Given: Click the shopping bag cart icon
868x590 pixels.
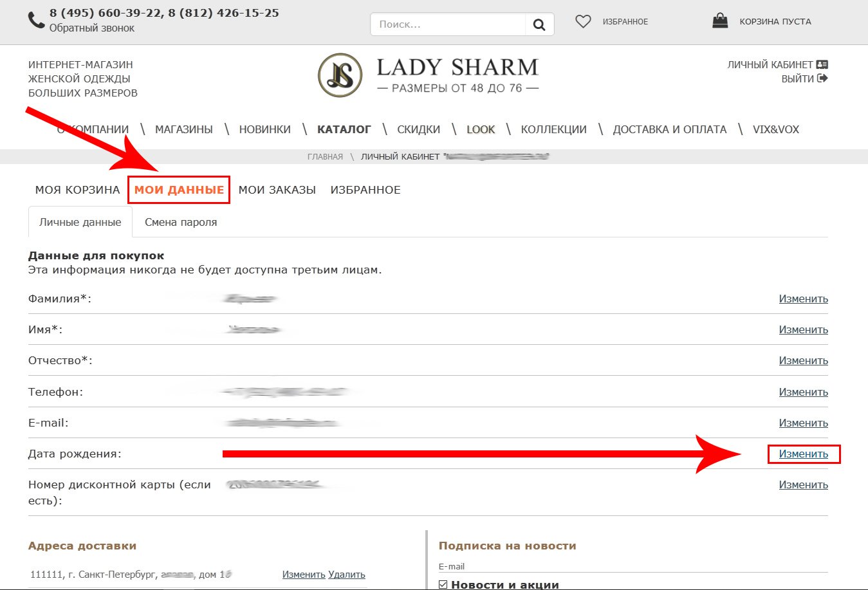Looking at the screenshot, I should 720,21.
